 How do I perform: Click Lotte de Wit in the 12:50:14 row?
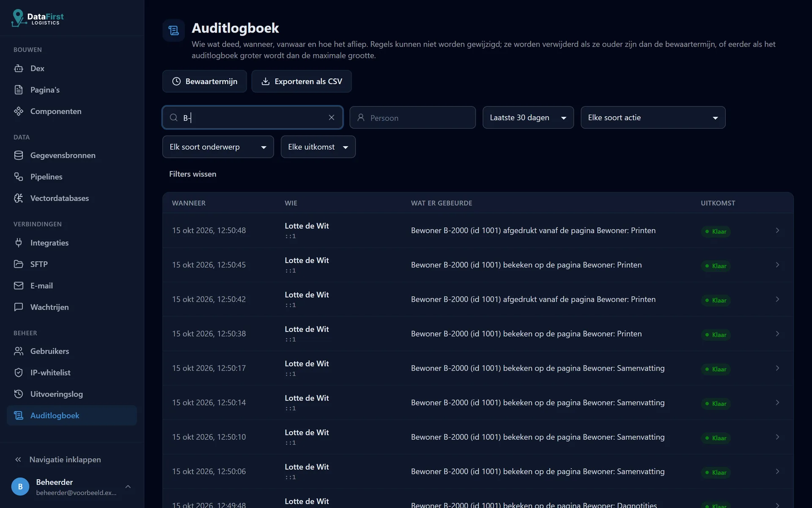point(307,398)
